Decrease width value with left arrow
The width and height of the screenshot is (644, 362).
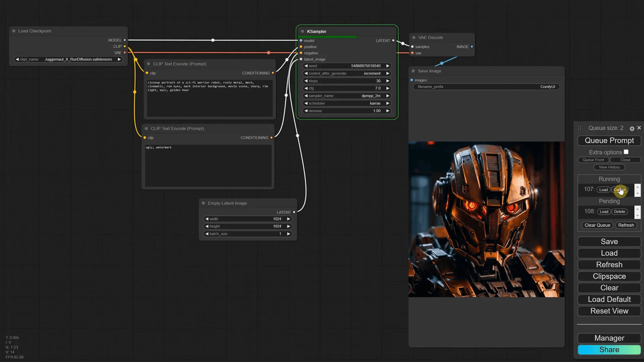click(x=207, y=219)
